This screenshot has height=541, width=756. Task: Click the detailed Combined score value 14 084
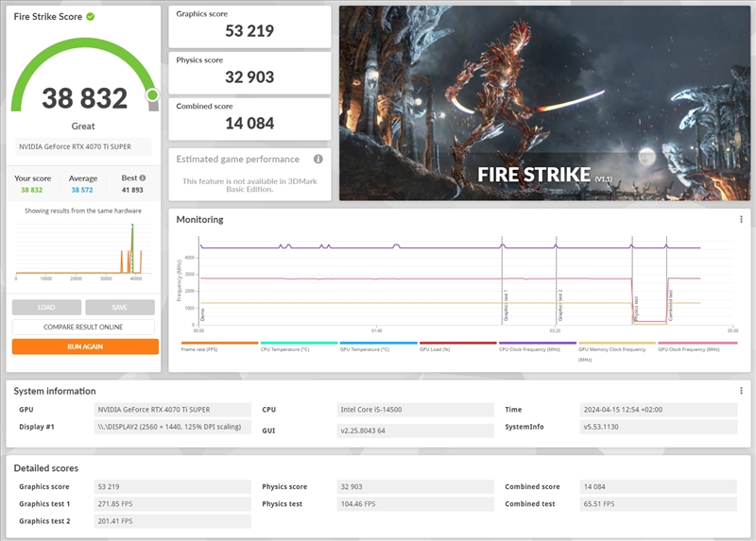coord(659,487)
